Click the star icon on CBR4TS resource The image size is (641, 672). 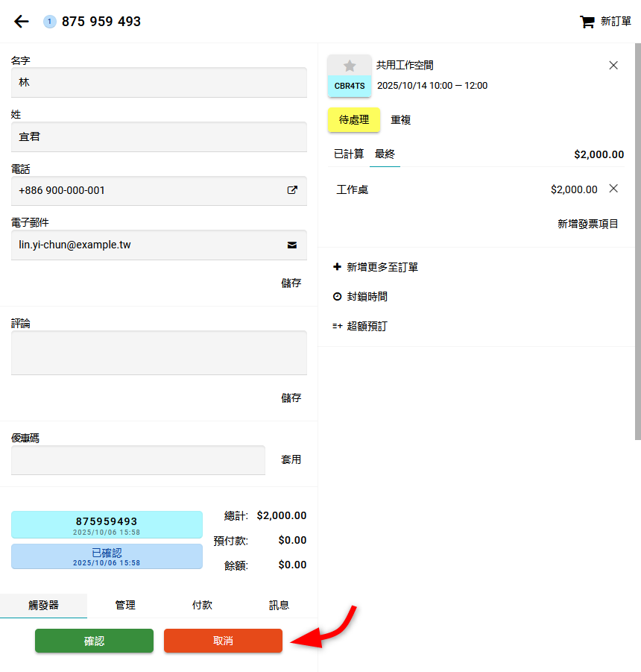pos(350,66)
